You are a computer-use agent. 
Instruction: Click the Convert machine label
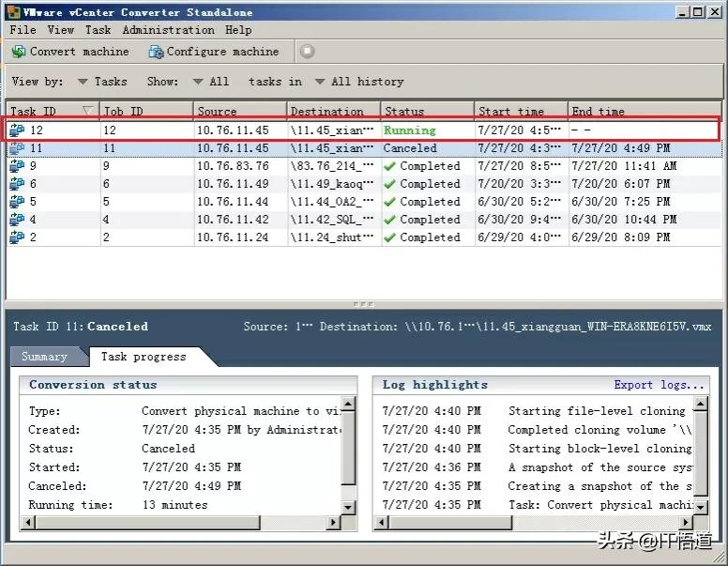tap(80, 51)
